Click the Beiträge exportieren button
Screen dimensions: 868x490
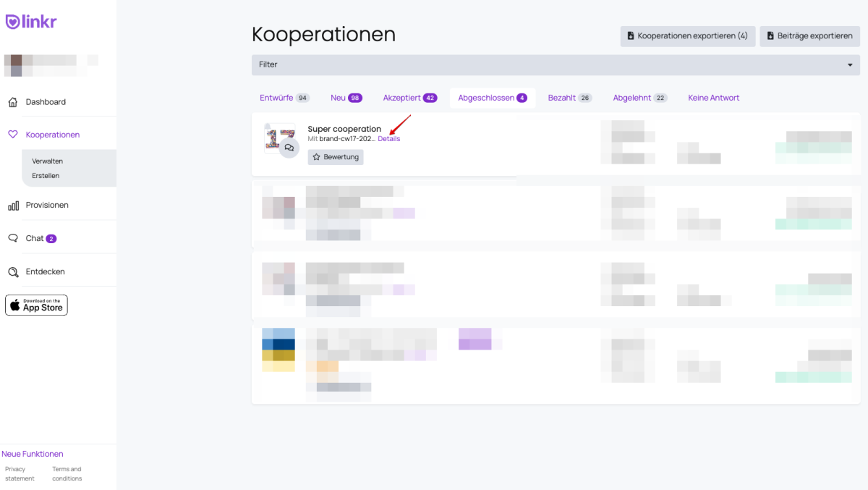pyautogui.click(x=809, y=36)
